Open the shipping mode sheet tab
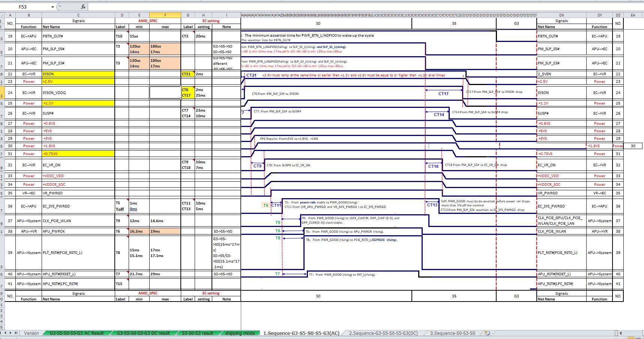This screenshot has height=339, width=644. [x=240, y=333]
